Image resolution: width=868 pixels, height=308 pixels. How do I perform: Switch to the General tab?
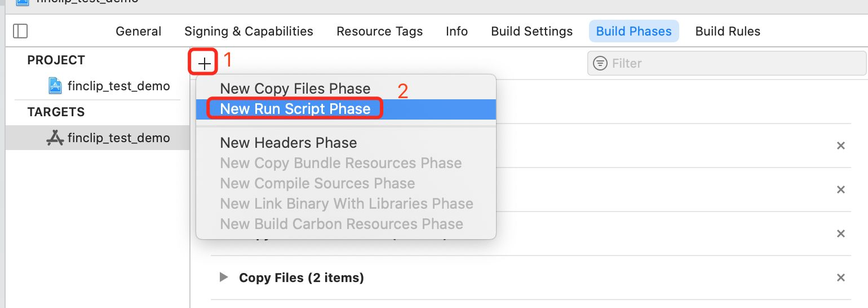(138, 32)
